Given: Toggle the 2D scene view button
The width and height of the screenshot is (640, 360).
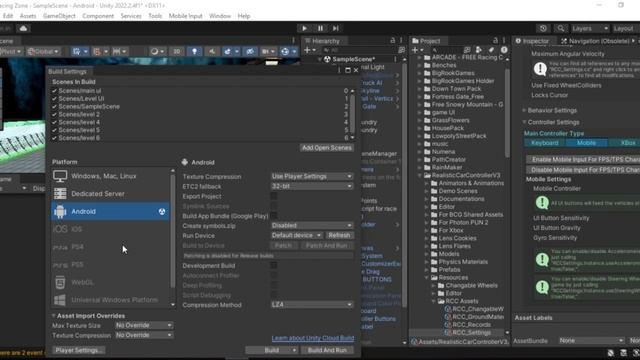Looking at the screenshot, I should 177,51.
